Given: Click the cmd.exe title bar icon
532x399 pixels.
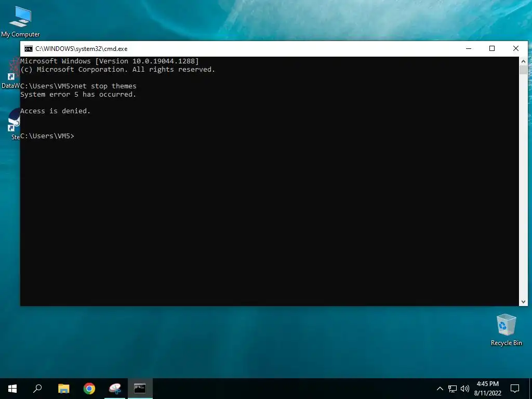Looking at the screenshot, I should point(29,48).
